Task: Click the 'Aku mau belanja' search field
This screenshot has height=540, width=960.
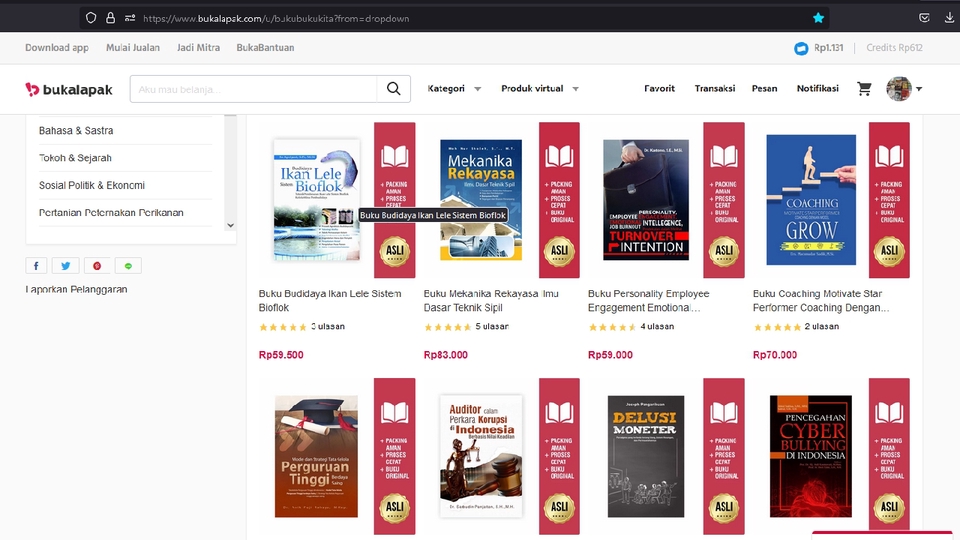Action: (253, 89)
